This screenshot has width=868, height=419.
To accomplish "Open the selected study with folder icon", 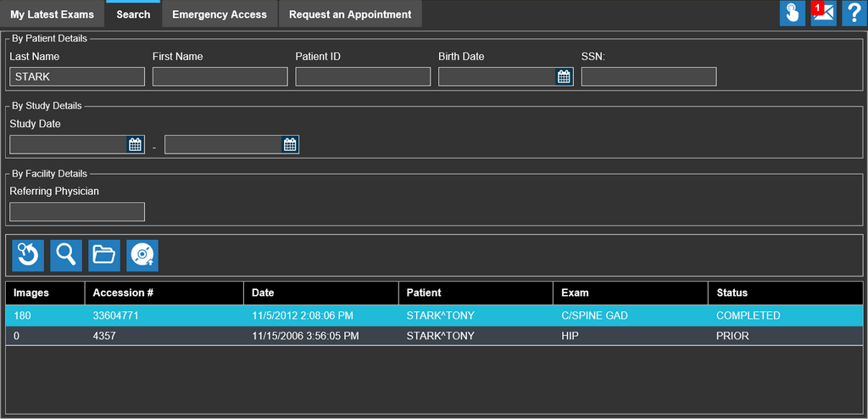I will pos(104,254).
